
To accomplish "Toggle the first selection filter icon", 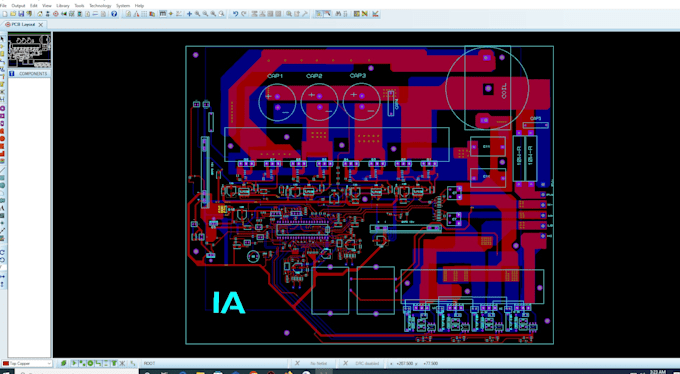I will click(74, 364).
